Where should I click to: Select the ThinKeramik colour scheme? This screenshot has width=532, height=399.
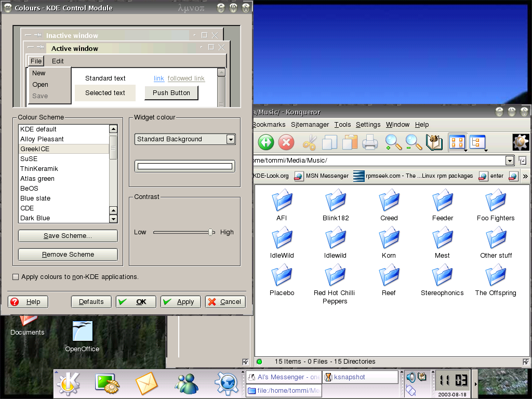point(64,169)
